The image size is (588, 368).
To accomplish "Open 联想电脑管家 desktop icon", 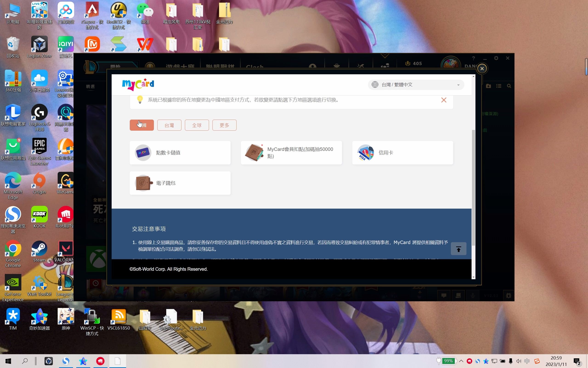I will click(x=13, y=116).
